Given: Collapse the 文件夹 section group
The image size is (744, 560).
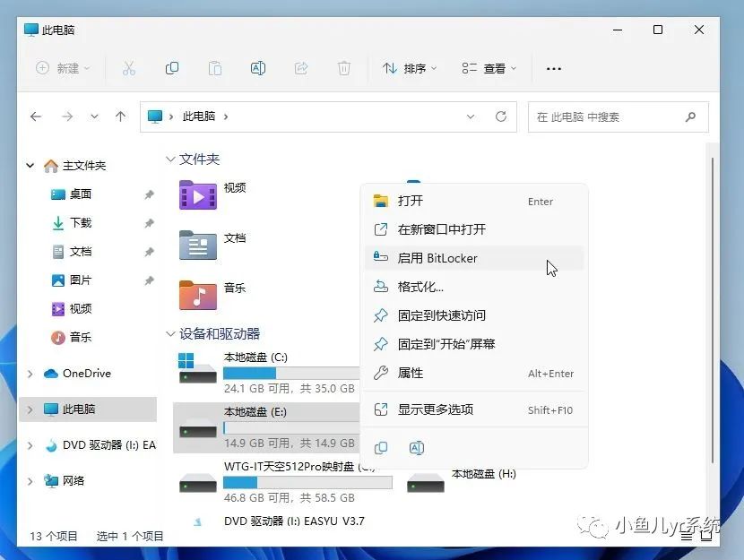Looking at the screenshot, I should pyautogui.click(x=170, y=159).
